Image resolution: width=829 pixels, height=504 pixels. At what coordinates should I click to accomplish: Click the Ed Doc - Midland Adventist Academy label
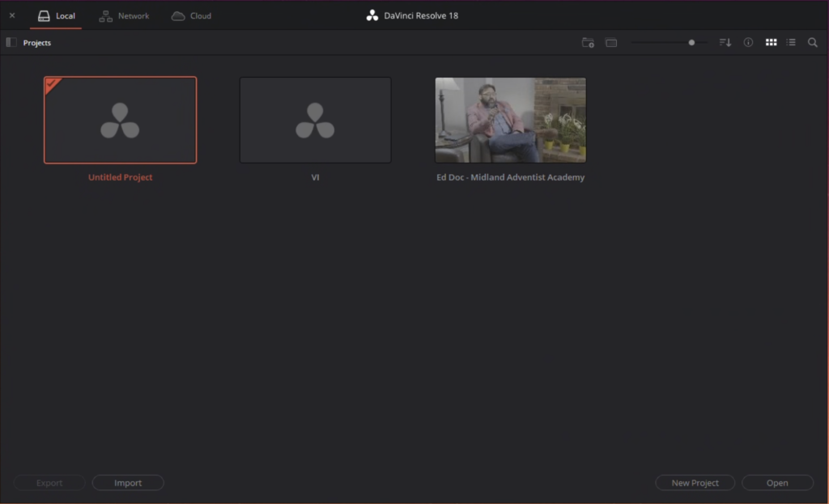point(510,177)
